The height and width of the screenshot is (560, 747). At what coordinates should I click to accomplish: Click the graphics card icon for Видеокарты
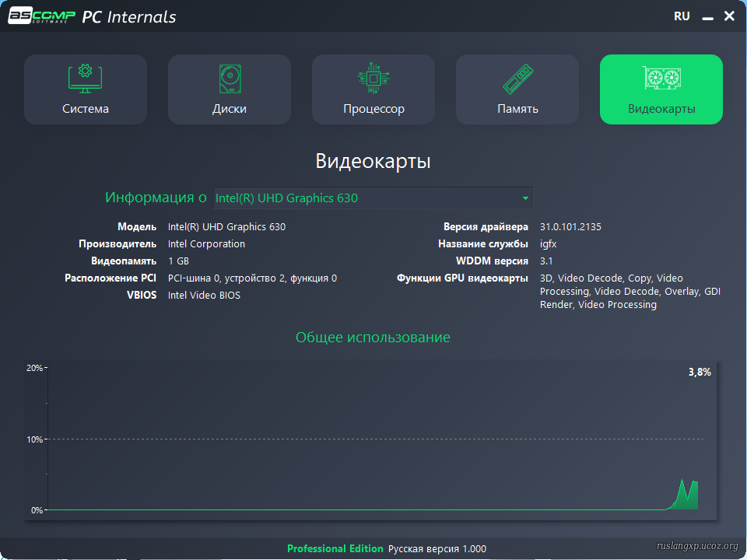pyautogui.click(x=661, y=78)
